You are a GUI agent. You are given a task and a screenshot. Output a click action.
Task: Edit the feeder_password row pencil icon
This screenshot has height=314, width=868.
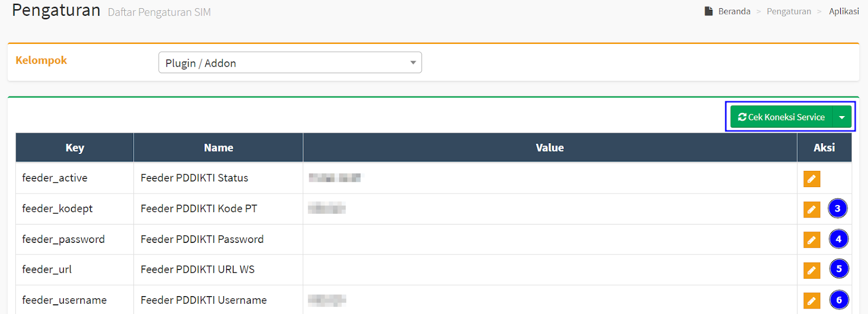click(812, 240)
